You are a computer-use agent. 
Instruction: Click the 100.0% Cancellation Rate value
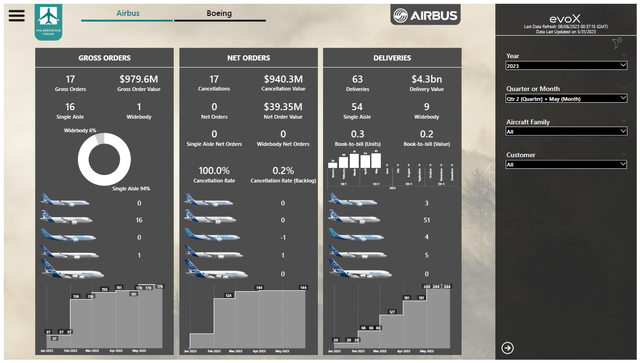[214, 170]
